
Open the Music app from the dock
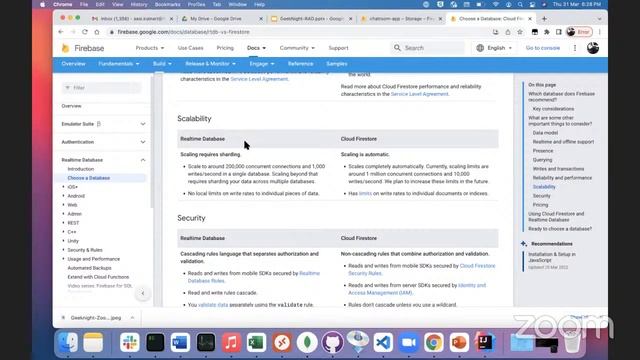pyautogui.click(x=231, y=342)
